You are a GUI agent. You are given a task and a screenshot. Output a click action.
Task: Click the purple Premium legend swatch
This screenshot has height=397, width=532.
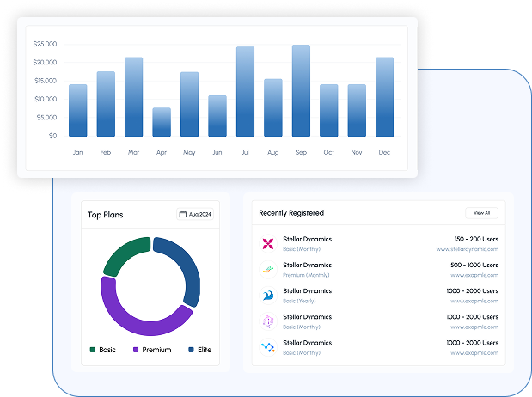135,350
